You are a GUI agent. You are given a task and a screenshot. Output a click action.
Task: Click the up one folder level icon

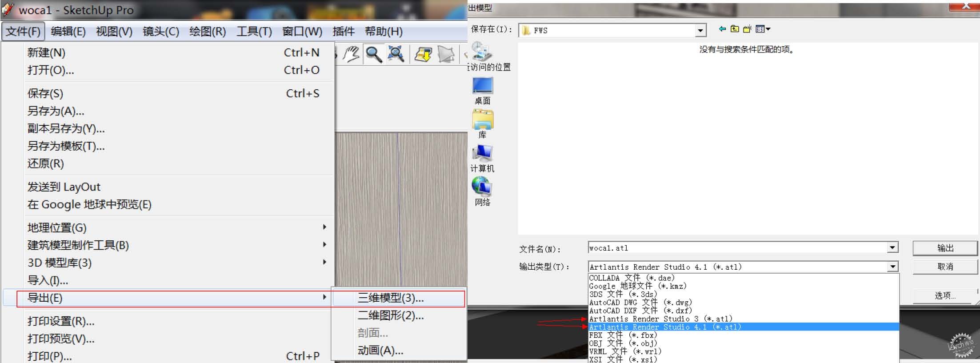point(735,29)
